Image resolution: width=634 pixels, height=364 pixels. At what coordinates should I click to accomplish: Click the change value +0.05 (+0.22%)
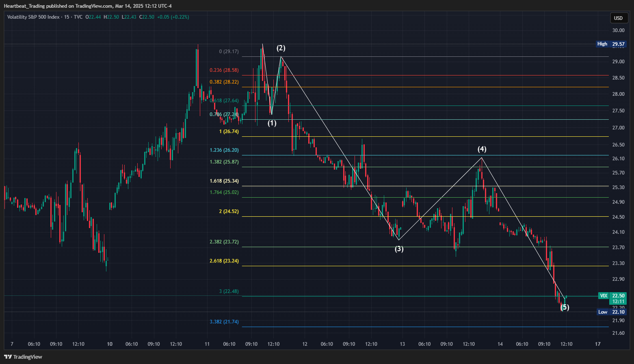(173, 17)
